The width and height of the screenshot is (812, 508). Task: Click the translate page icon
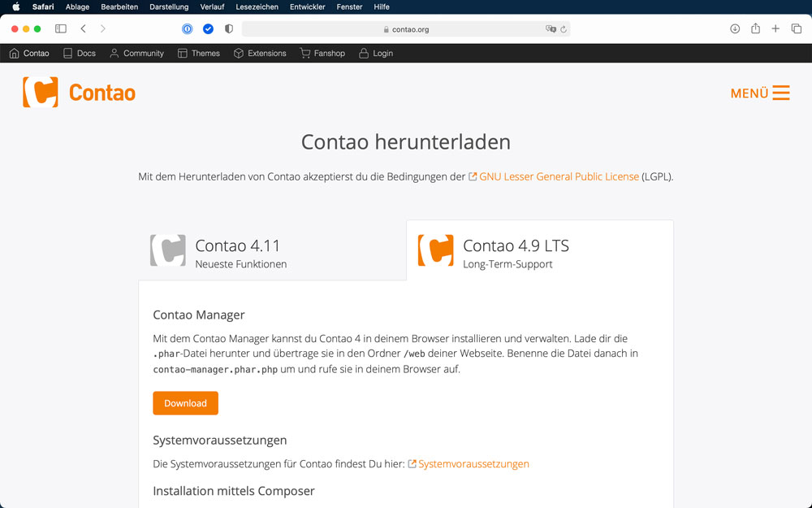[x=551, y=29]
